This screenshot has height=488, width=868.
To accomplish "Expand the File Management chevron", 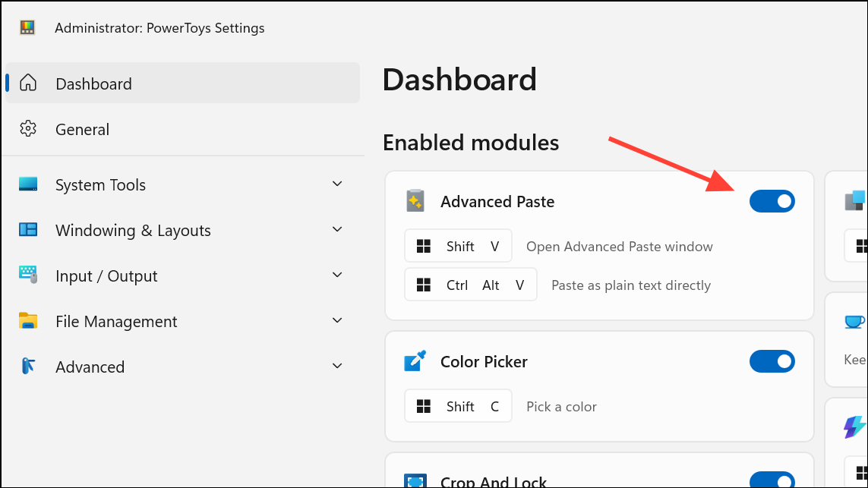I will click(x=337, y=320).
